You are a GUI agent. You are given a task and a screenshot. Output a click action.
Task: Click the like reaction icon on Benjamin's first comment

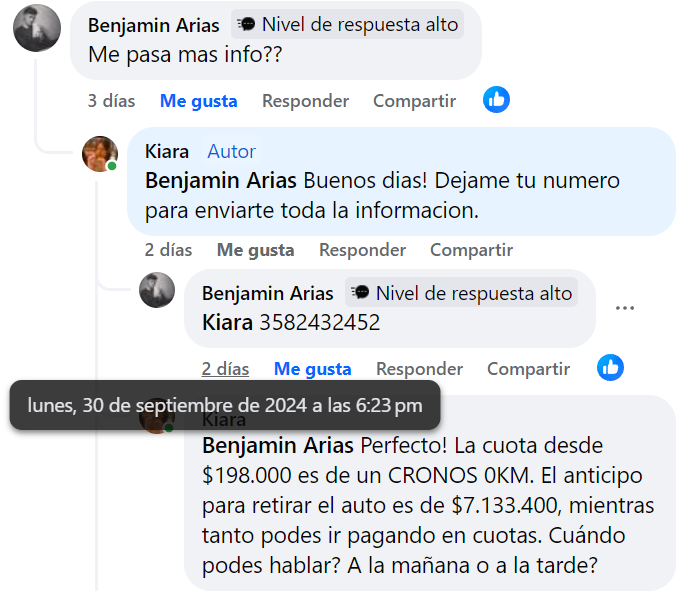(x=496, y=99)
